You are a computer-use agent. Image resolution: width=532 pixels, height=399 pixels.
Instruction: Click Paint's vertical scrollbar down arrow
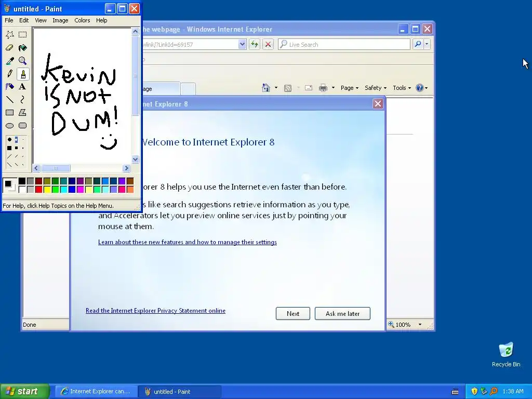click(x=136, y=159)
